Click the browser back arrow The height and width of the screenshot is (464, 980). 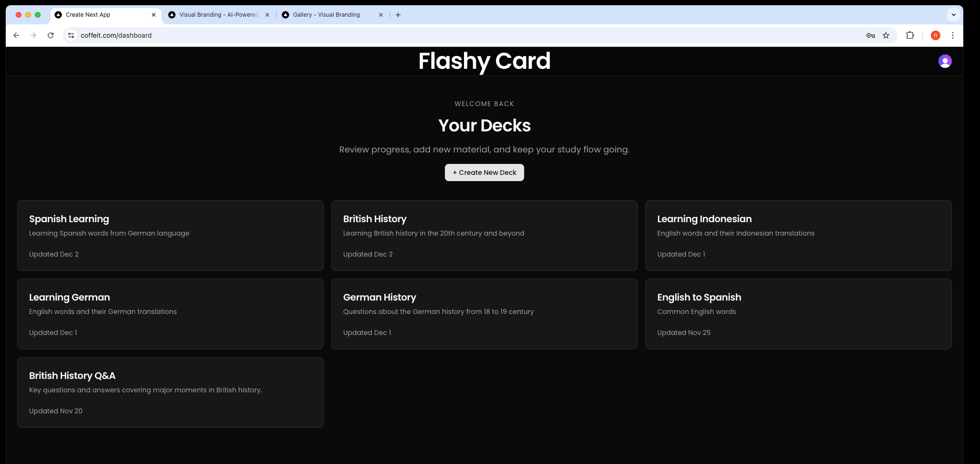(x=16, y=35)
